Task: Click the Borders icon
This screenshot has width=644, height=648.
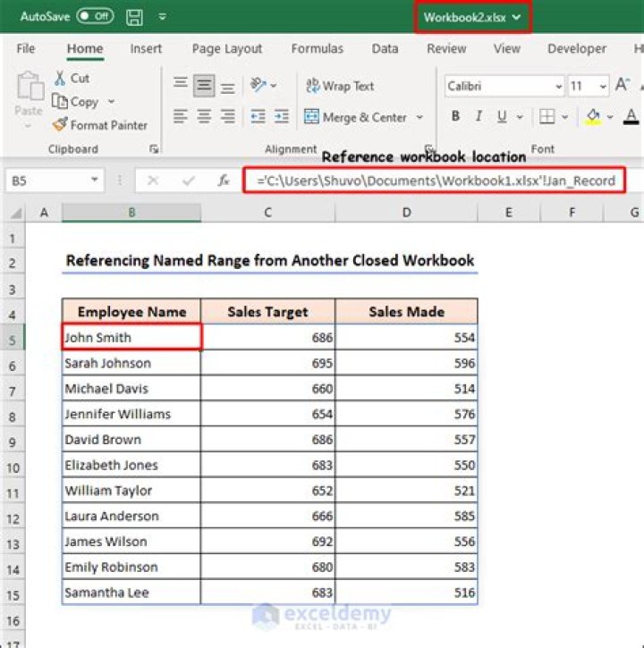Action: pyautogui.click(x=546, y=116)
